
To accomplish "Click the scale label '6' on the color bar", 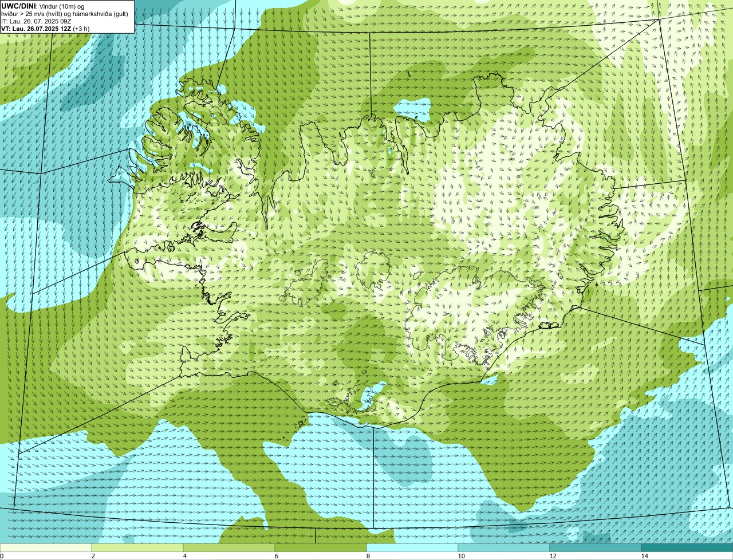I will 276,556.
